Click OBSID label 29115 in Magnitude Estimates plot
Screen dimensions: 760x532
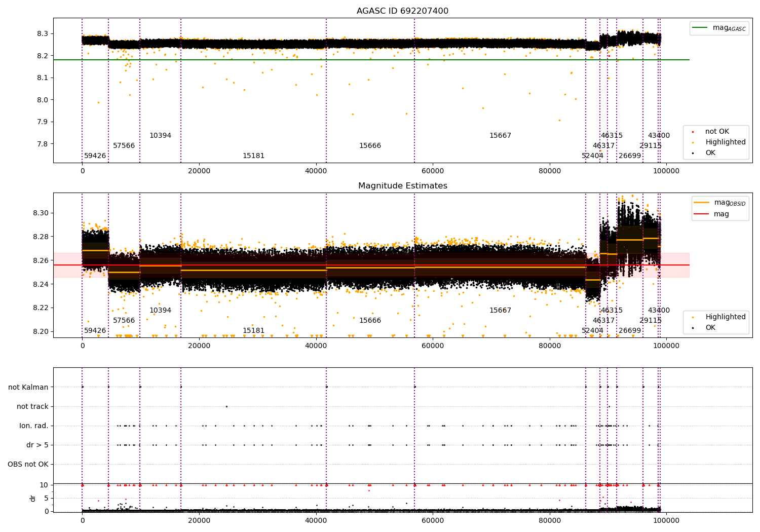(651, 321)
